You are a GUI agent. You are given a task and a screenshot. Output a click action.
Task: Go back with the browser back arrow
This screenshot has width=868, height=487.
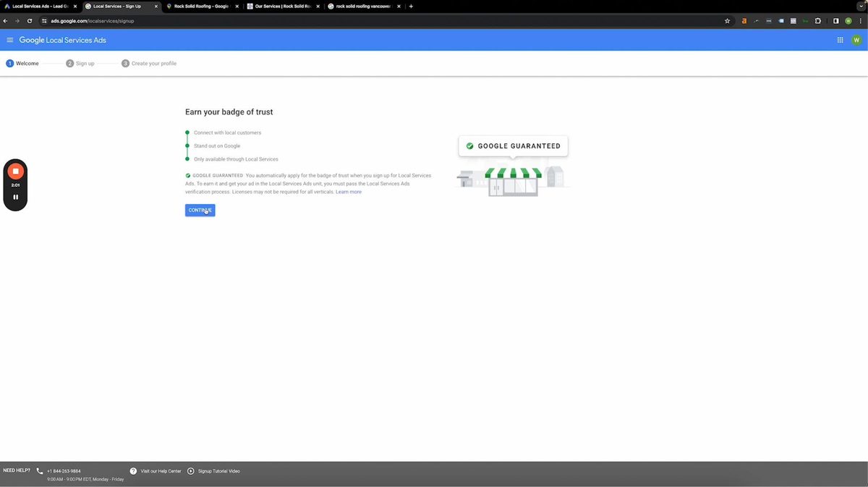(6, 21)
